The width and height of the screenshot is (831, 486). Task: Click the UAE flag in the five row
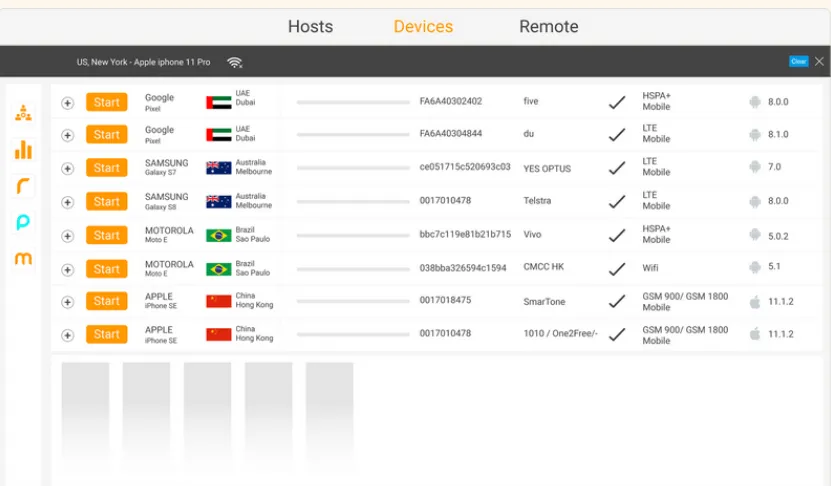click(x=218, y=102)
